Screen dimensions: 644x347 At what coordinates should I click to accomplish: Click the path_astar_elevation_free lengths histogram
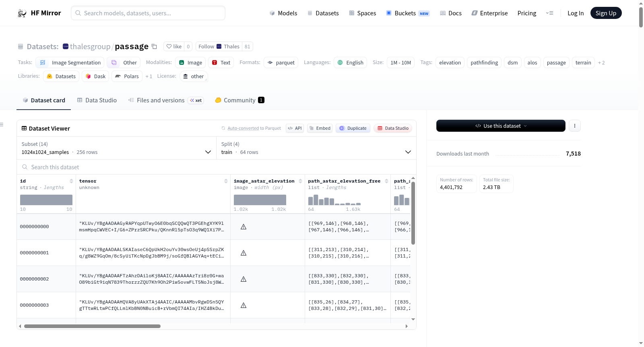pyautogui.click(x=334, y=200)
